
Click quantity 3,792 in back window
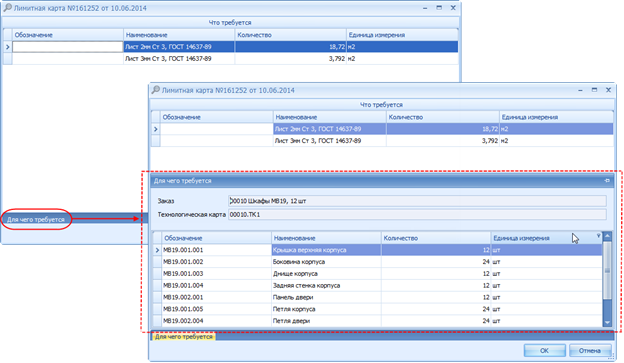point(337,59)
